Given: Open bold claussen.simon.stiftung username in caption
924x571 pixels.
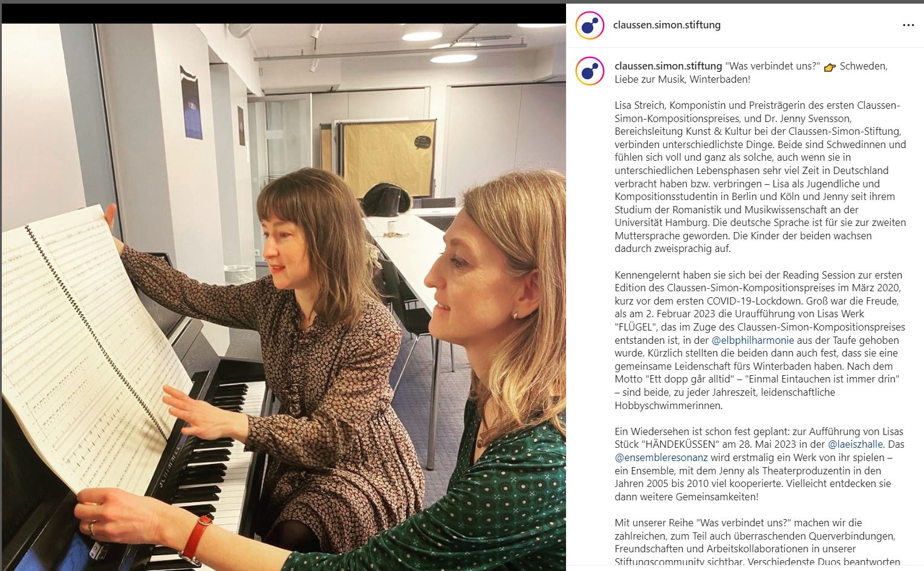Looking at the screenshot, I should (668, 66).
